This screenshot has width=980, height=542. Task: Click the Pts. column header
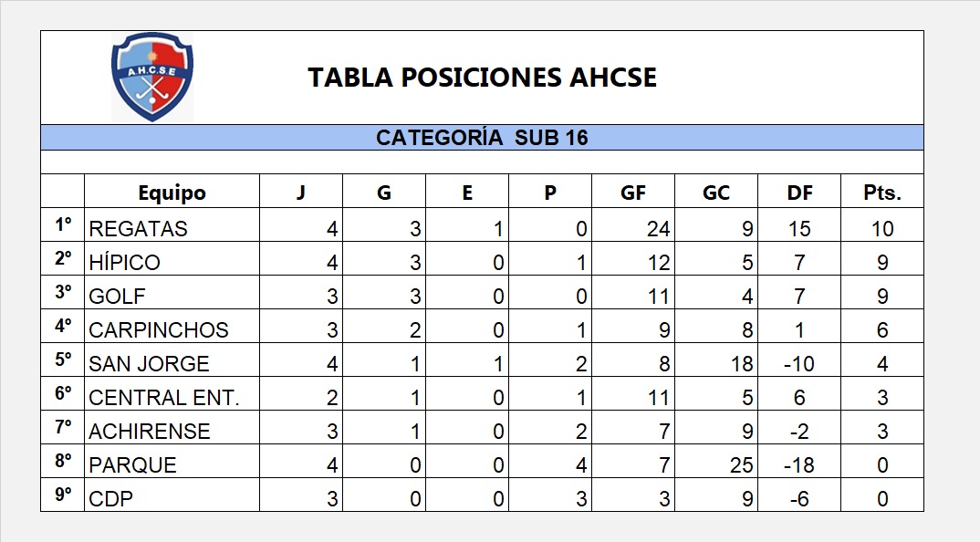coord(881,193)
